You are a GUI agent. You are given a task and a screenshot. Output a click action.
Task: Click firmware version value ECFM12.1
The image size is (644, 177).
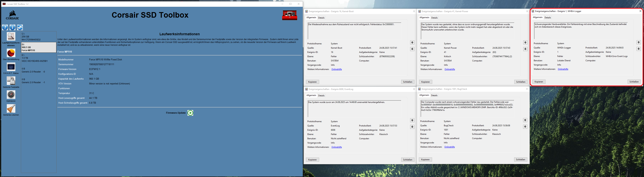pos(95,69)
